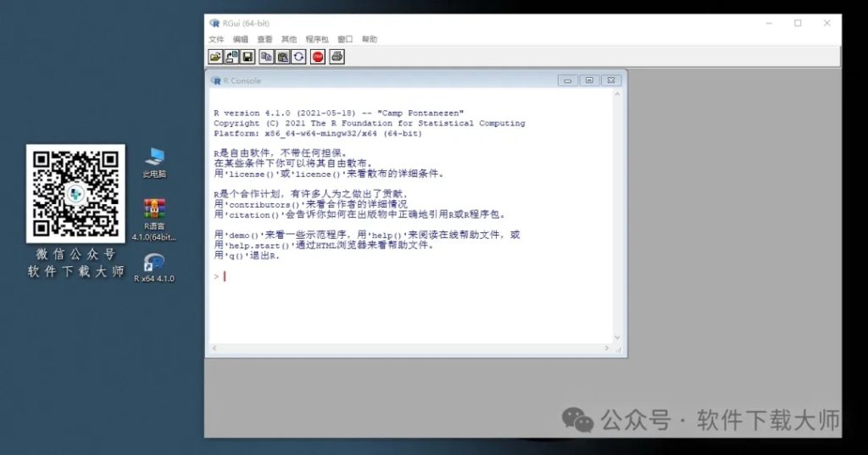Click the console scroll down arrow
The height and width of the screenshot is (455, 868).
(x=617, y=338)
